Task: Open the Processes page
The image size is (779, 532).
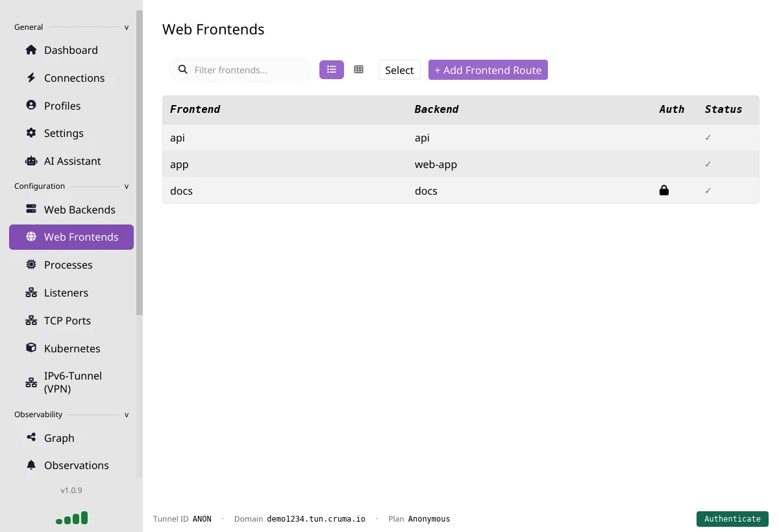Action: click(x=71, y=265)
